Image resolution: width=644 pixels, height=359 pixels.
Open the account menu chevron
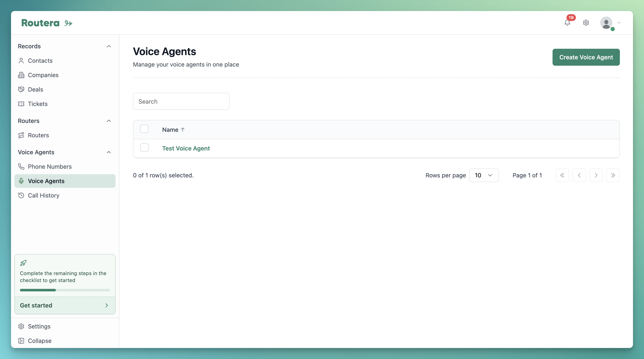coord(619,23)
